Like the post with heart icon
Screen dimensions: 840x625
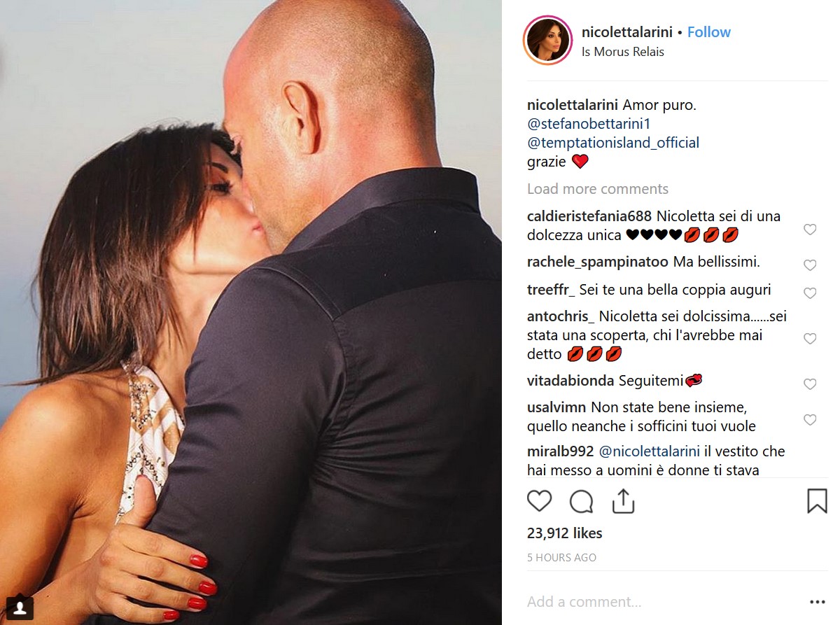pos(539,501)
